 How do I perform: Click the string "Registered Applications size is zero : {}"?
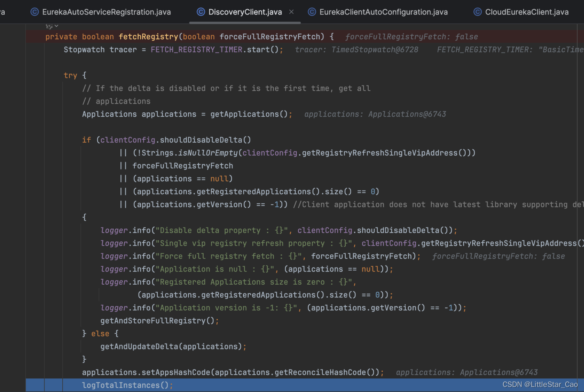254,282
